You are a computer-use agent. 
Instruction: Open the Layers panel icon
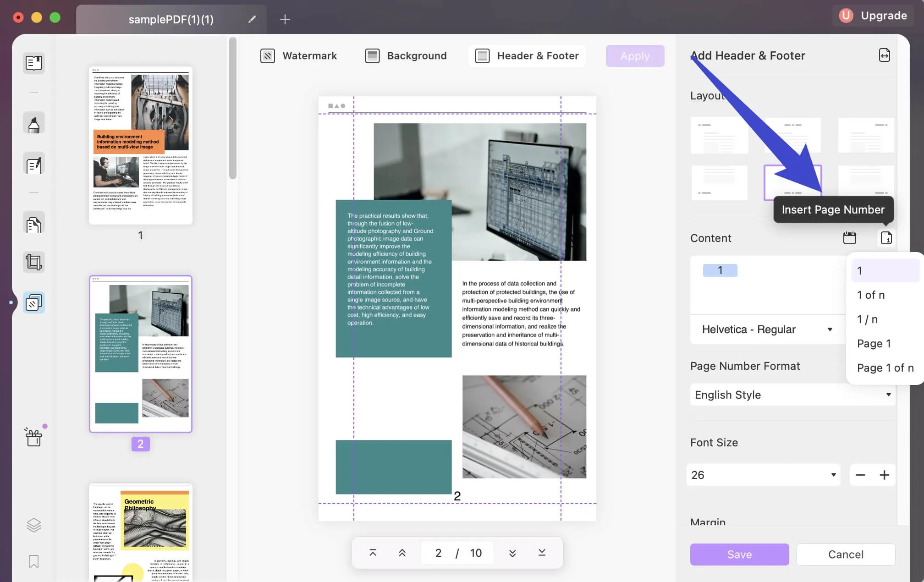click(34, 525)
